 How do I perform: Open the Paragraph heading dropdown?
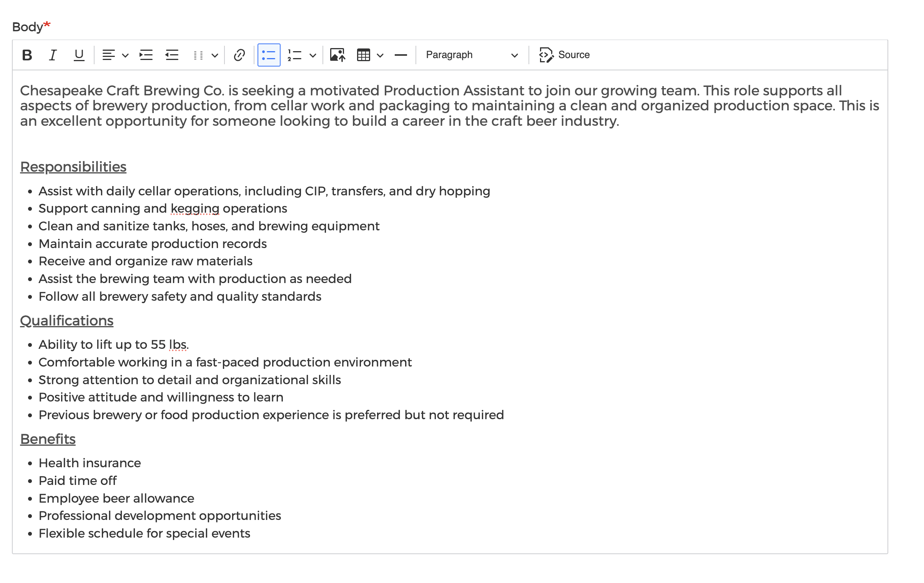tap(472, 55)
